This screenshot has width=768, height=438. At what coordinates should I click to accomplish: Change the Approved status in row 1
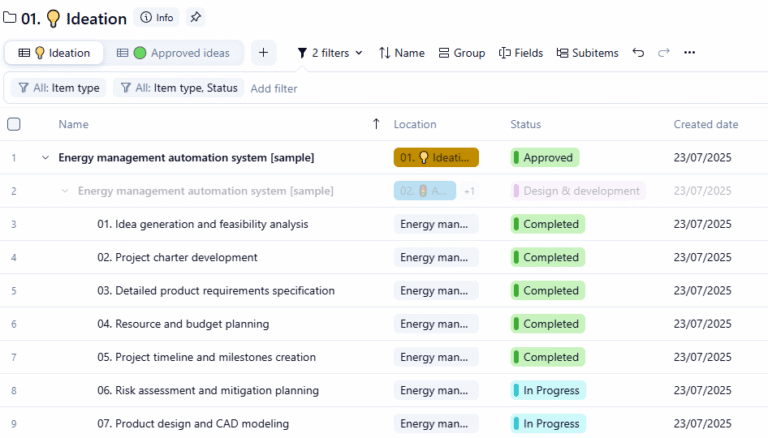[x=545, y=158]
